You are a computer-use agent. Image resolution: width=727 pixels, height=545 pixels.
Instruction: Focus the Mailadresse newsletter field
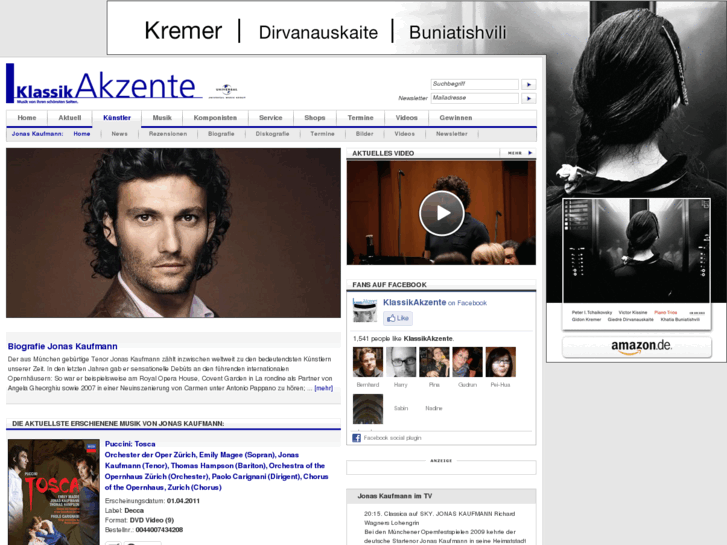pyautogui.click(x=474, y=98)
